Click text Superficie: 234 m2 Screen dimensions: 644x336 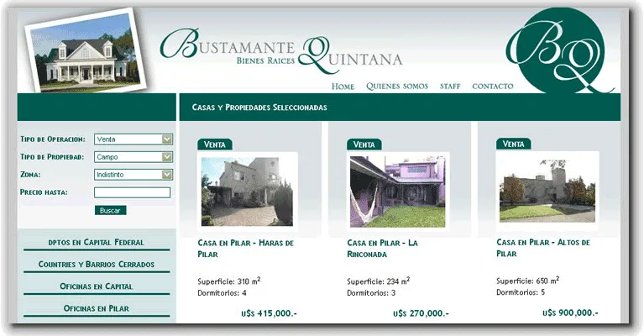pyautogui.click(x=379, y=281)
